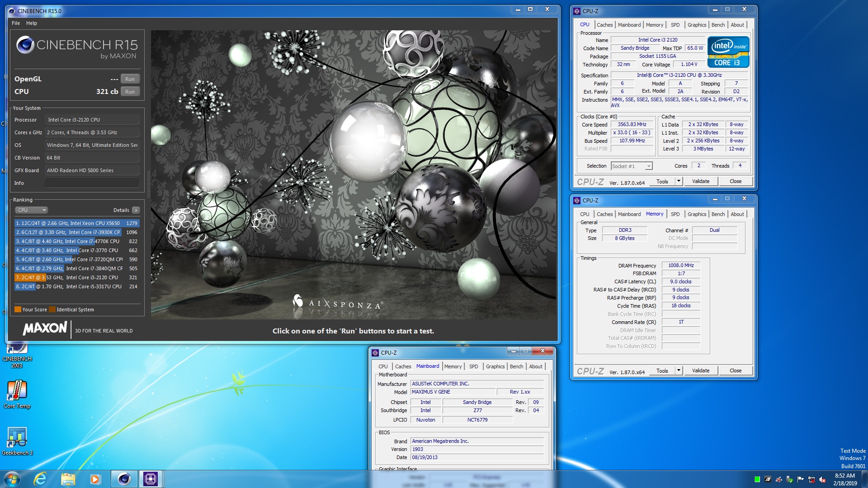Click the MAXON logo
868x488 pixels.
(45, 328)
